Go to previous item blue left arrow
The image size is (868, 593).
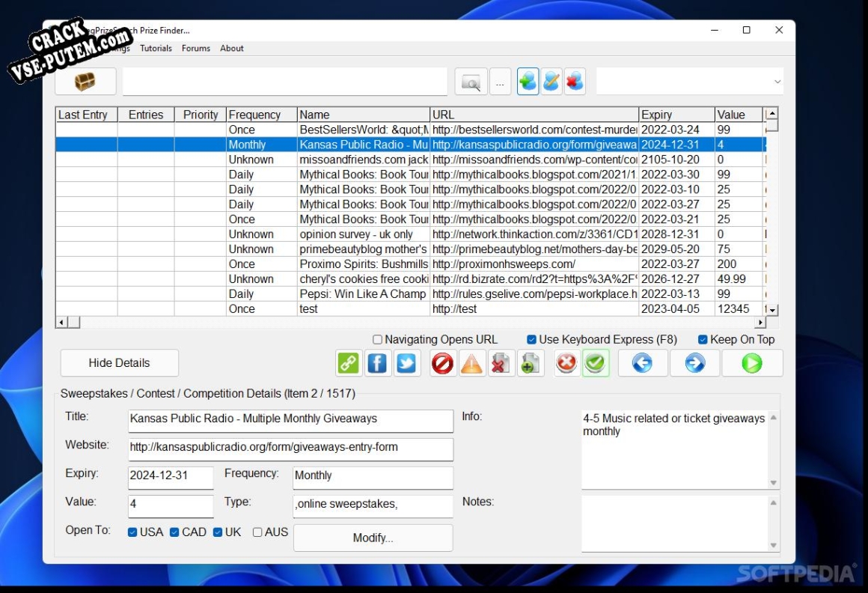tap(642, 363)
